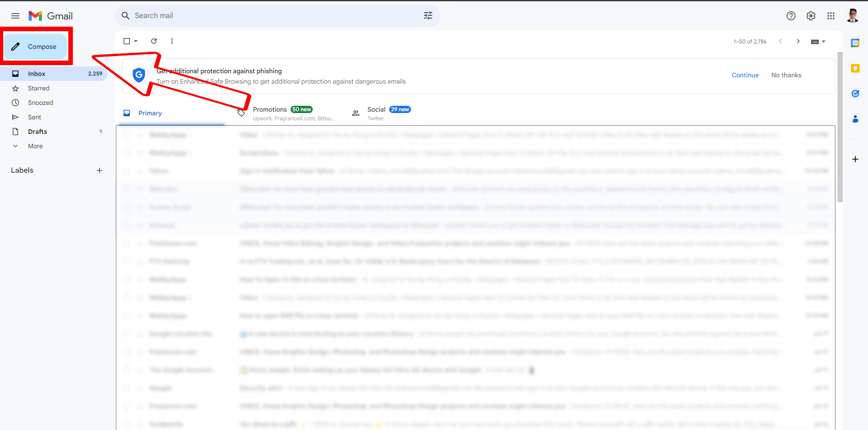Open advanced search filter options
868x430 pixels.
(428, 15)
